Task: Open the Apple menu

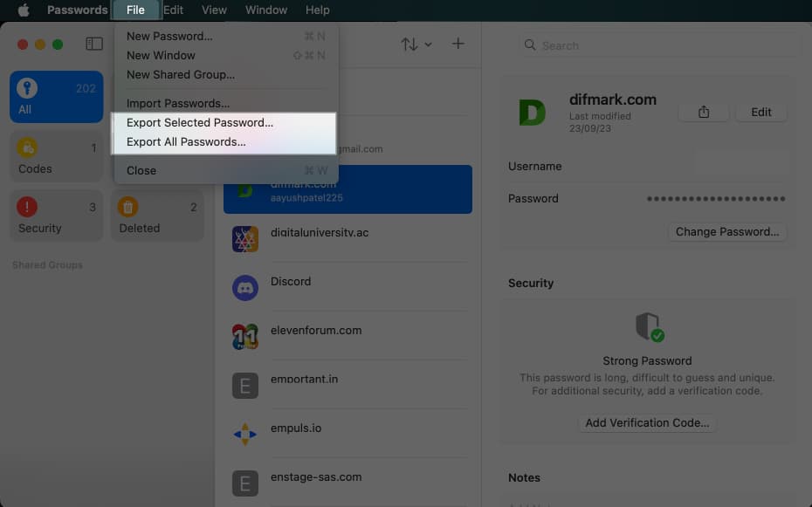Action: pyautogui.click(x=24, y=10)
